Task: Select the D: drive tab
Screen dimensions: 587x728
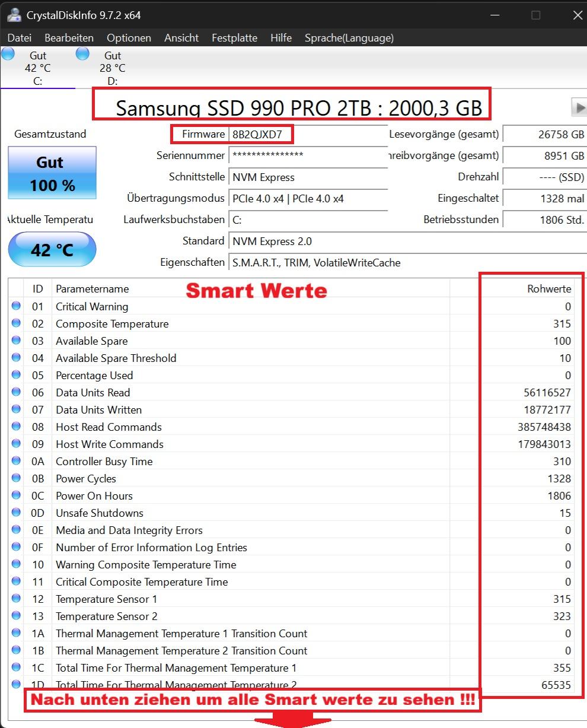Action: [113, 68]
